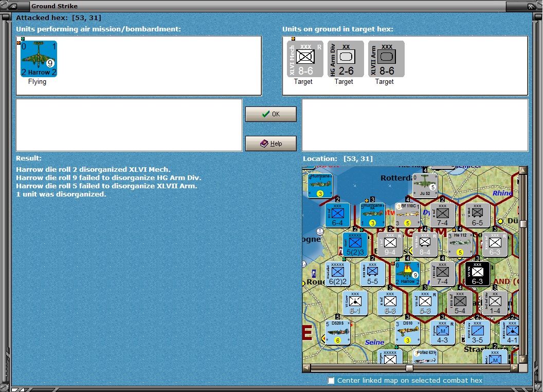Click the Hurricane IIA counter on map
This screenshot has height=392, width=543.
[372, 215]
